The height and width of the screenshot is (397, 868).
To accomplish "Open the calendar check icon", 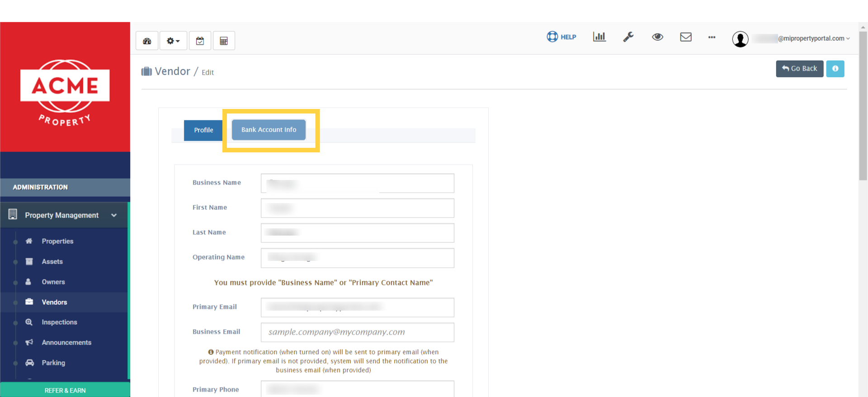I will tap(200, 41).
